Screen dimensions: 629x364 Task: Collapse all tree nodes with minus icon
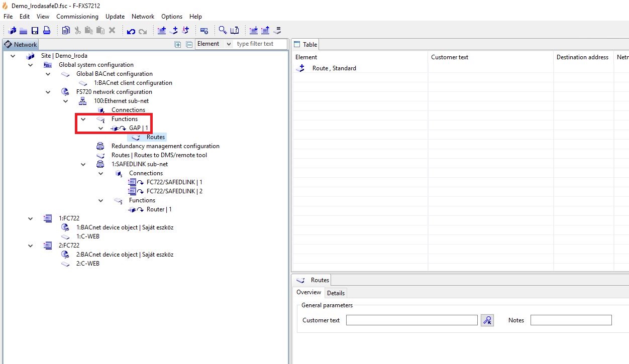click(x=189, y=44)
